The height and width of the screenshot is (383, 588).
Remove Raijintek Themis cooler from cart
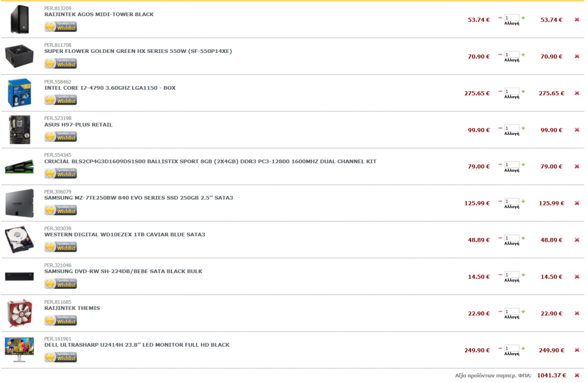click(x=577, y=313)
